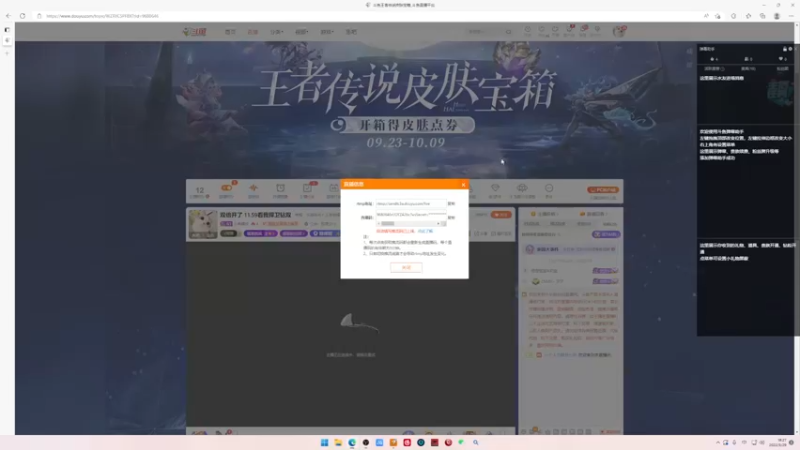The image size is (800, 450).
Task: Click the read aloud icon in address bar
Action: [706, 16]
